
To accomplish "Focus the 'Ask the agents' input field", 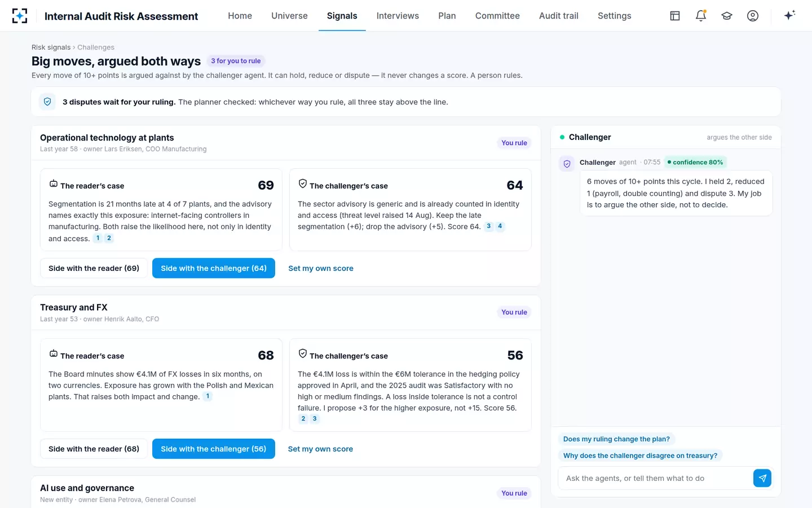I will [x=655, y=478].
